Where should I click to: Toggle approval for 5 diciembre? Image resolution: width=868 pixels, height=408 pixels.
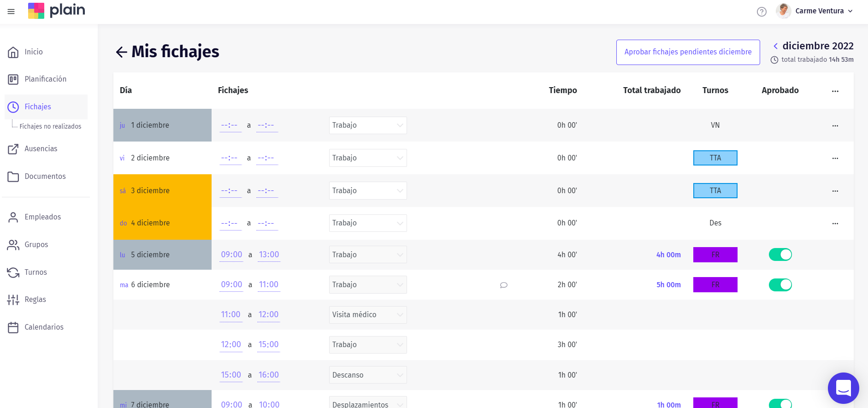tap(780, 254)
